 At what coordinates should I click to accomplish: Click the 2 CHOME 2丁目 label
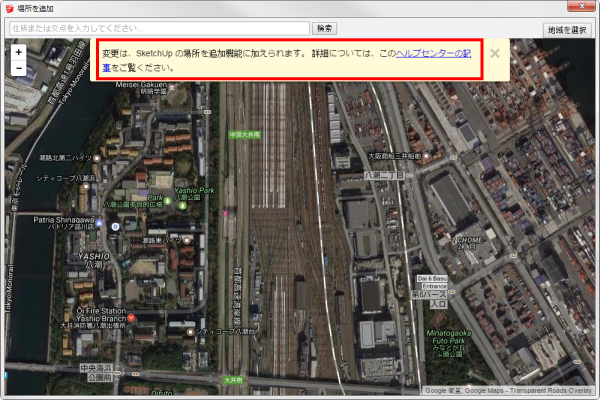tap(466, 243)
